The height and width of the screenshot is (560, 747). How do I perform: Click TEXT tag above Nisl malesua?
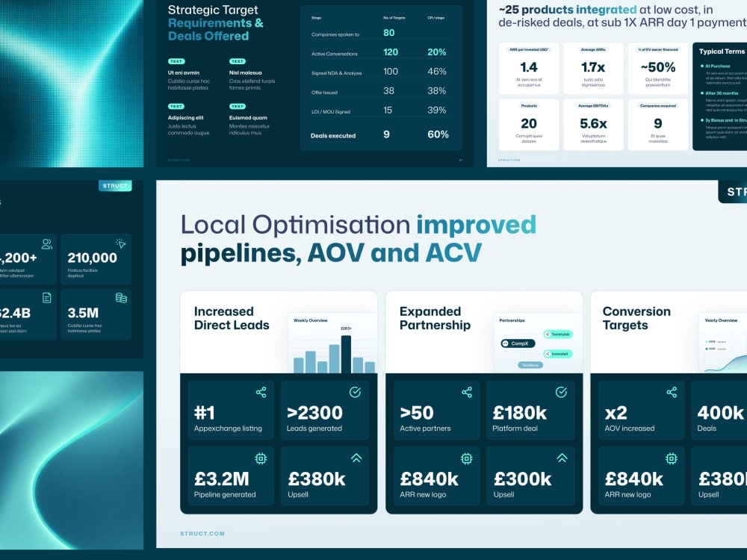click(238, 61)
